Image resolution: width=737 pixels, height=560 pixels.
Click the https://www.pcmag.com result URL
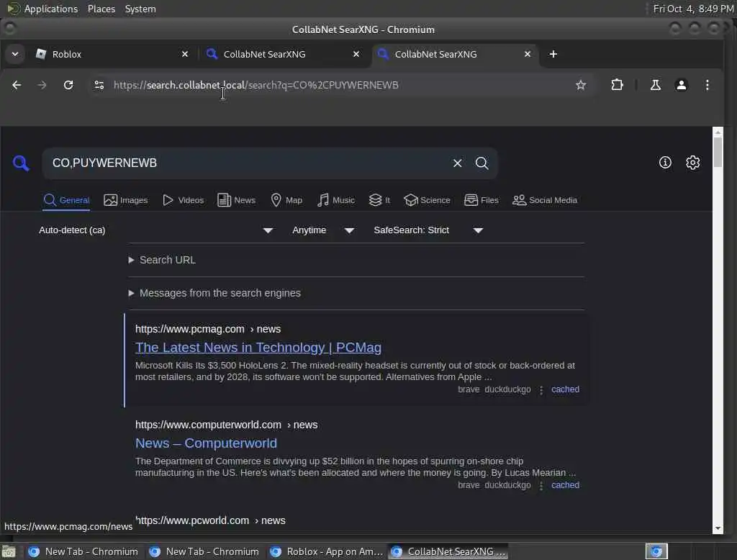208,329
